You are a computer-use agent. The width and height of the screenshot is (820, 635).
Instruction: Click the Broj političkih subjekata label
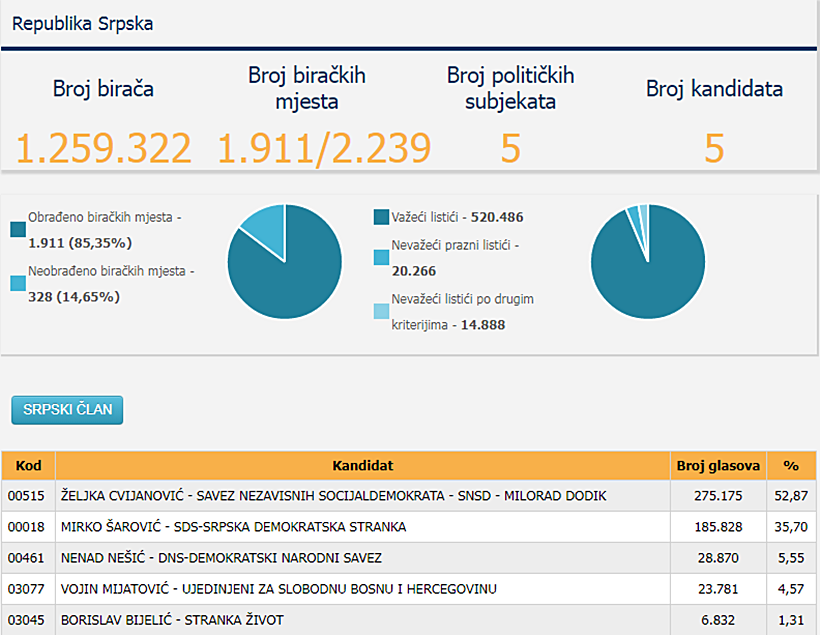tap(510, 88)
